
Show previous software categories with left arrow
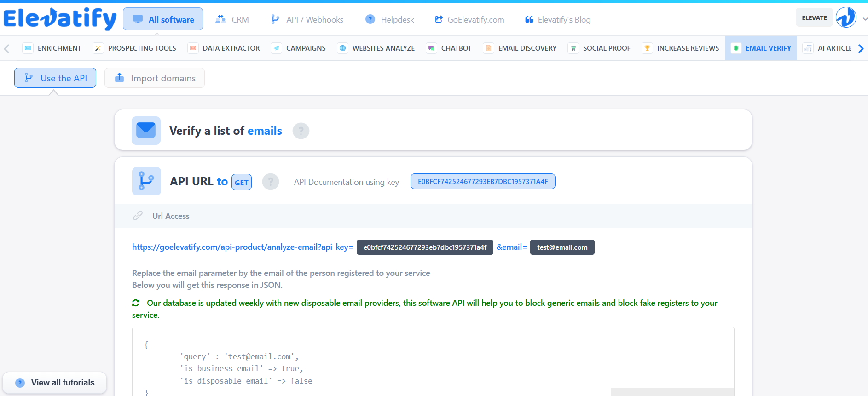(x=6, y=48)
